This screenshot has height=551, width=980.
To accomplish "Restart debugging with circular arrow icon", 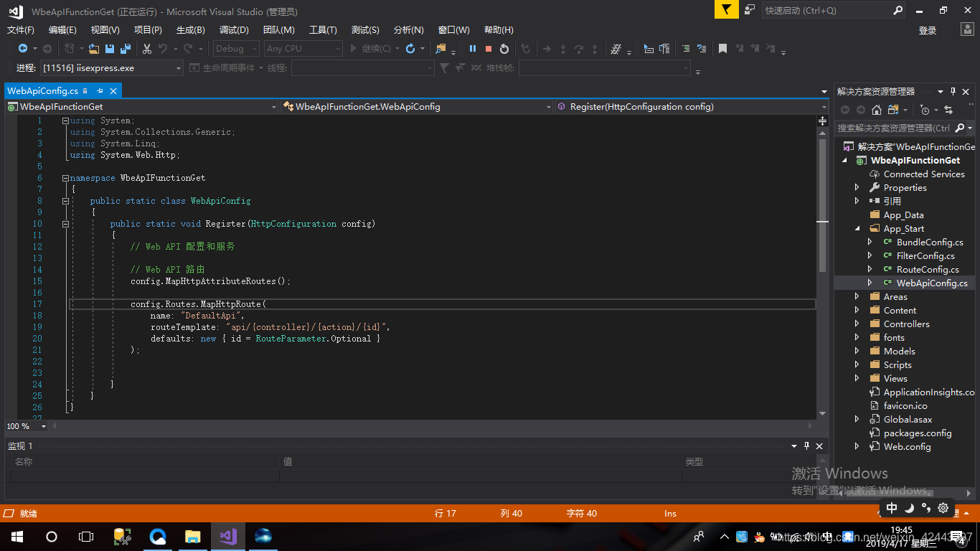I will pyautogui.click(x=504, y=49).
